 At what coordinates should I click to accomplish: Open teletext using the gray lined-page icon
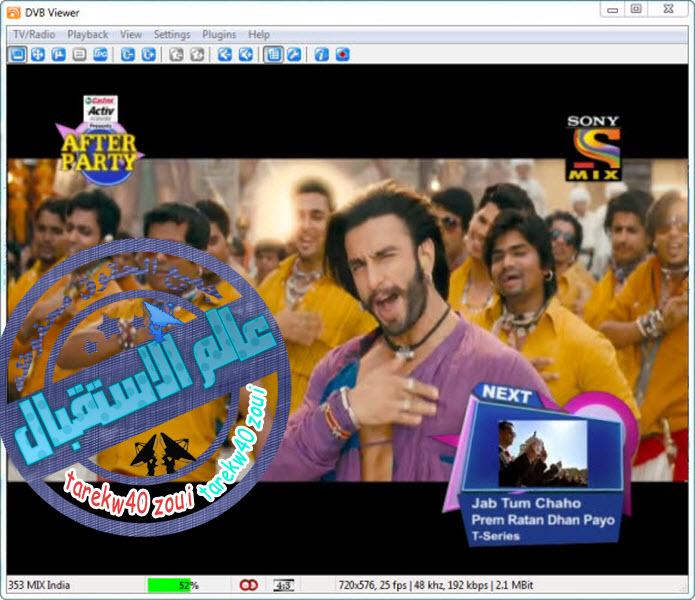79,55
